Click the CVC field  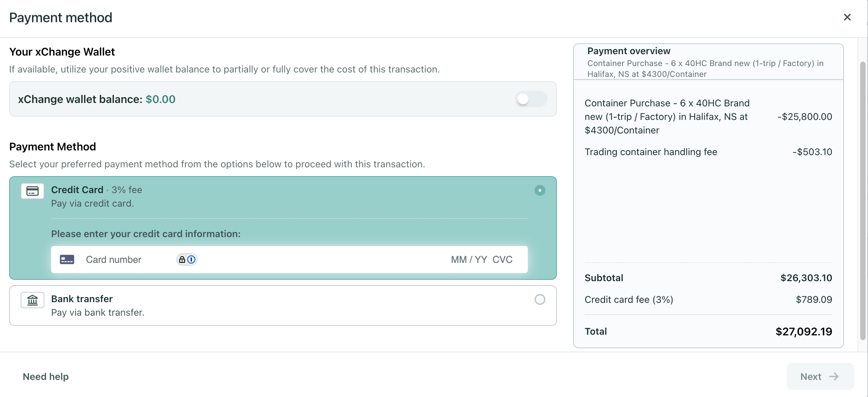tap(502, 259)
